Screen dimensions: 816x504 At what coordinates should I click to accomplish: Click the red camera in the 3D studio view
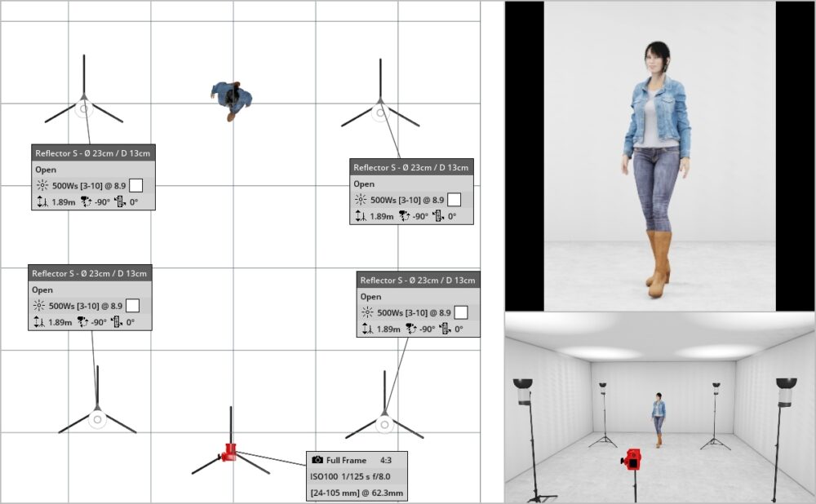[x=632, y=459]
